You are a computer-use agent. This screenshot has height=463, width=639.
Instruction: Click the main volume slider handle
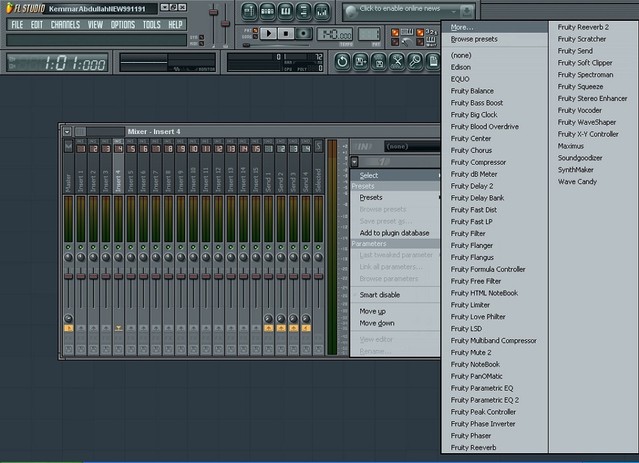[213, 12]
